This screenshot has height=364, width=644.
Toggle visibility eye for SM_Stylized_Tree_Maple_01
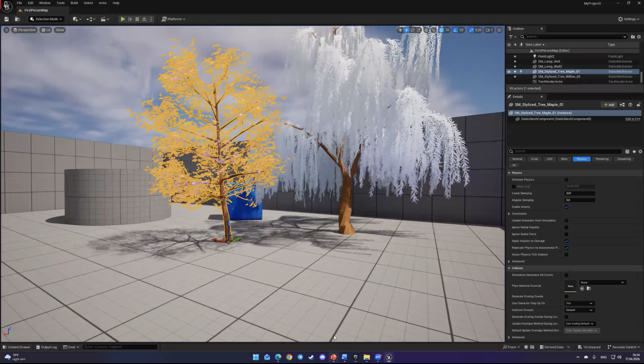pyautogui.click(x=509, y=72)
